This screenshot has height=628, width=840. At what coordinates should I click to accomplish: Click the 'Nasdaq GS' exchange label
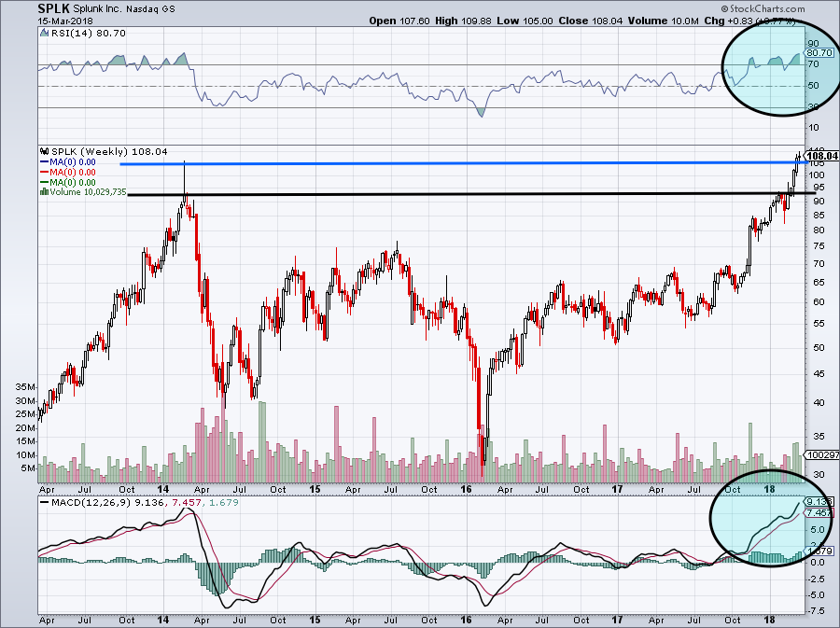[150, 9]
